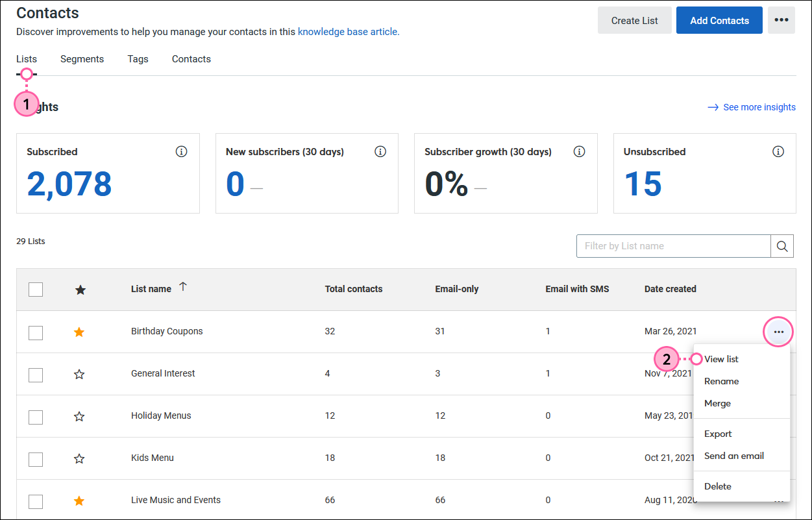This screenshot has width=812, height=520.
Task: Check the Live Music and Events checkbox
Action: pyautogui.click(x=36, y=501)
